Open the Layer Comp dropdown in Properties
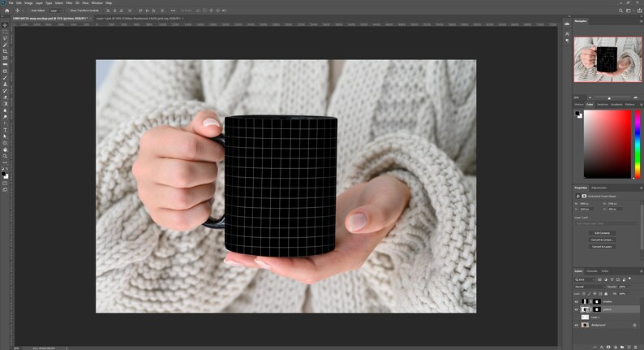The height and width of the screenshot is (350, 644). point(605,223)
